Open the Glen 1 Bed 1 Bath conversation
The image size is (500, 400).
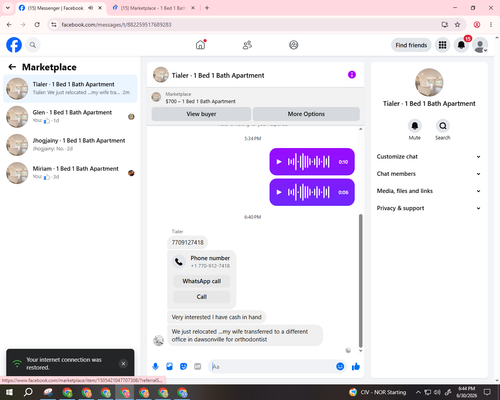(70, 116)
